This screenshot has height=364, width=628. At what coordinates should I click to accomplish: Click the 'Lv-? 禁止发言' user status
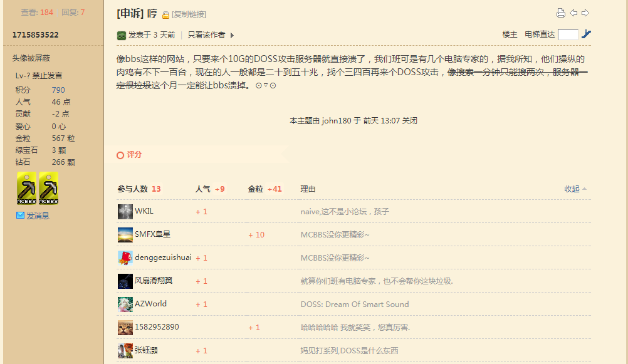coord(39,76)
